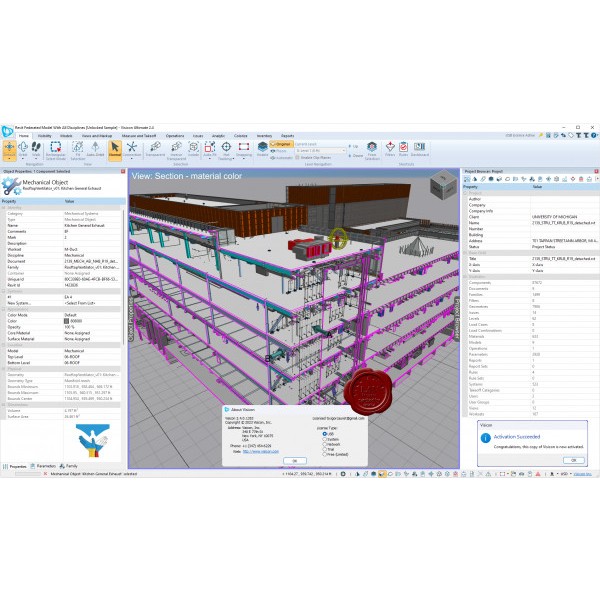Image resolution: width=600 pixels, height=600 pixels.
Task: Click the red X clear-selection icon in status bar
Action: 45,474
